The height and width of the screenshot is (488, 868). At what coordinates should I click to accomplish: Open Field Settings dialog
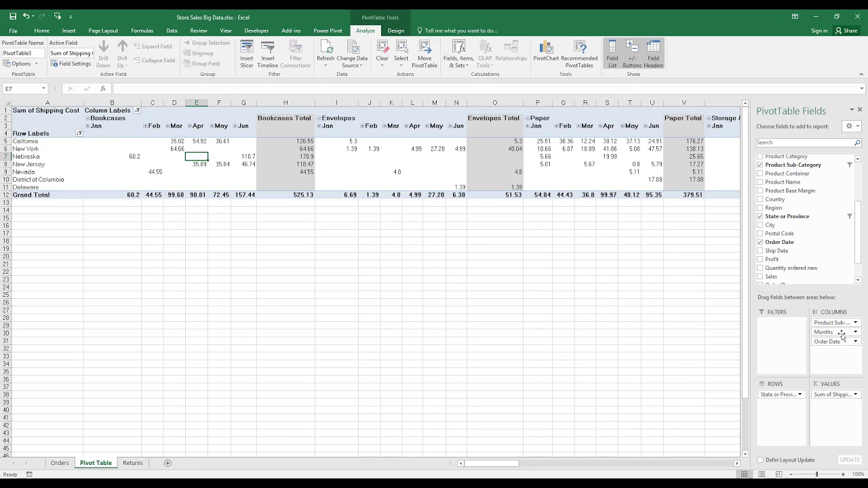coord(71,64)
